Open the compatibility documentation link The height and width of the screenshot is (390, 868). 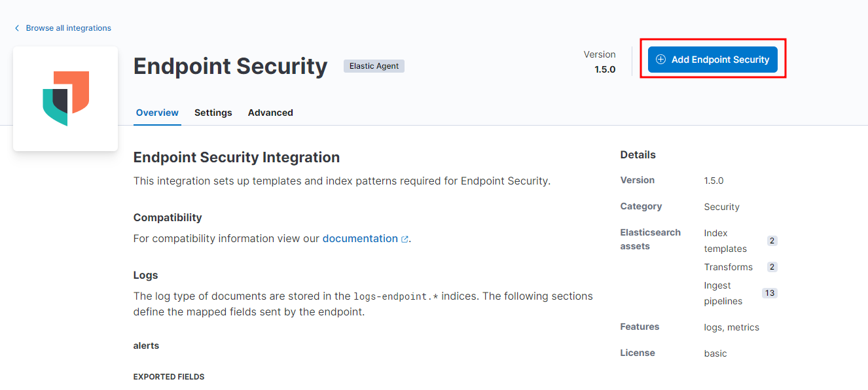[360, 239]
